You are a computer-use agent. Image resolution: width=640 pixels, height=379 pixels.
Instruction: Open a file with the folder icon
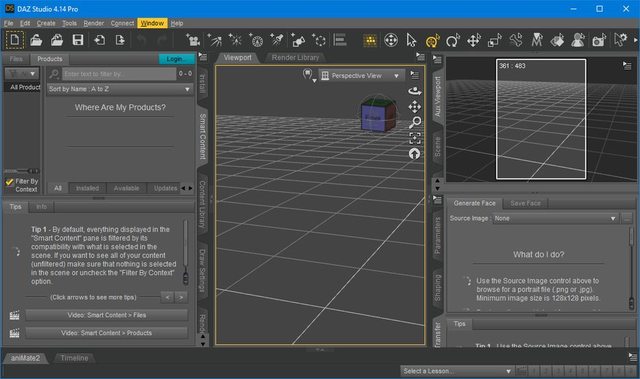click(x=36, y=40)
